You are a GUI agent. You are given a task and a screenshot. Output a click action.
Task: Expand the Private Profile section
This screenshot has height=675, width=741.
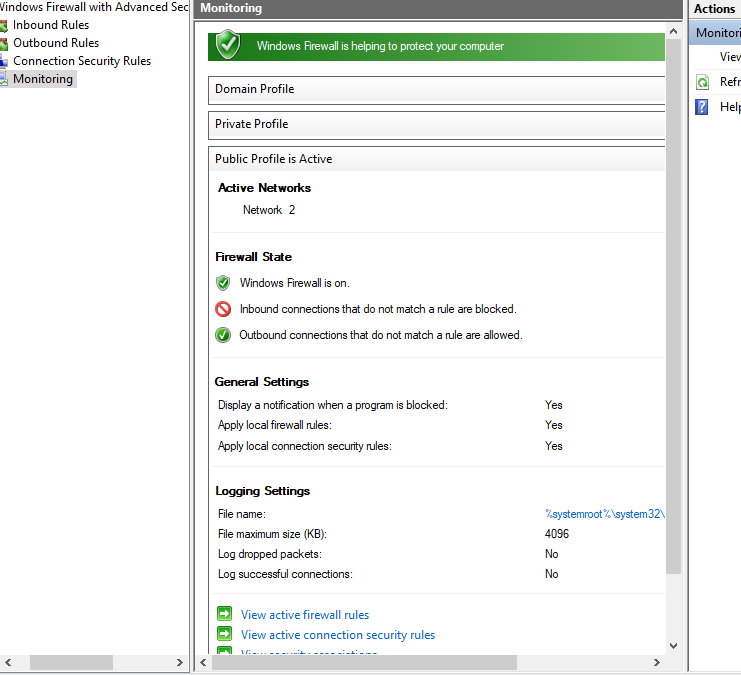[x=436, y=125]
